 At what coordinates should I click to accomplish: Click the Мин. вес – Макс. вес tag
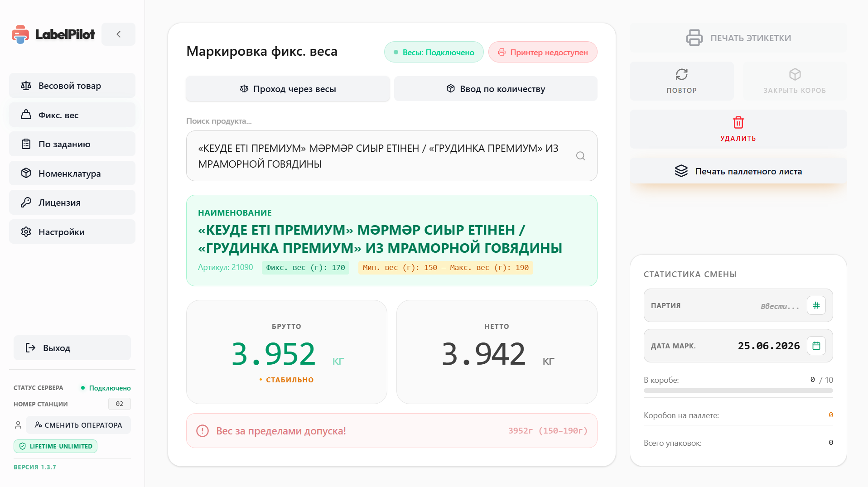[445, 268]
